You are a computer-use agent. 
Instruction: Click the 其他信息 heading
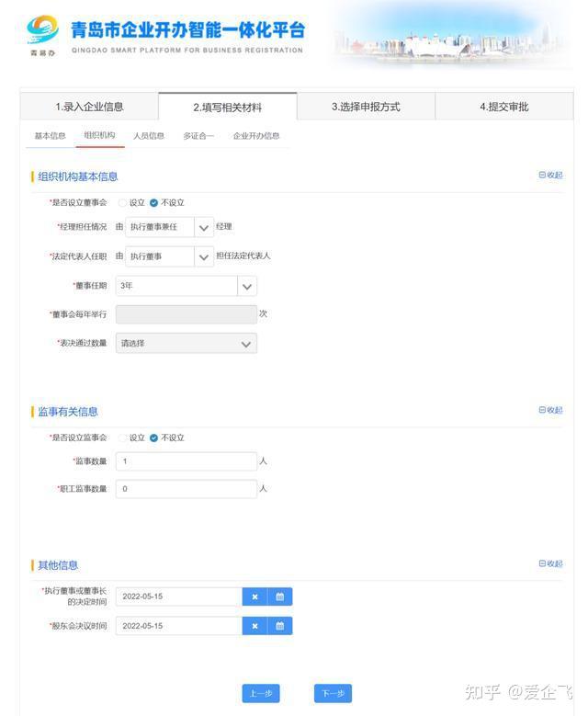click(x=58, y=565)
